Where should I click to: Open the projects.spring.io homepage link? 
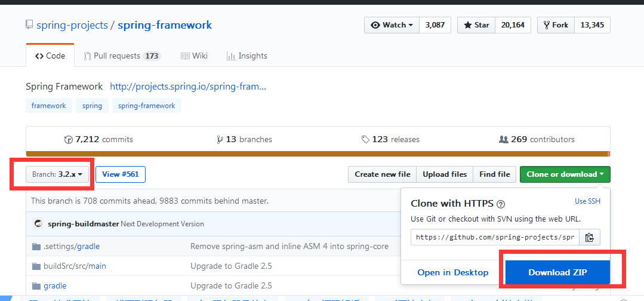click(x=188, y=87)
